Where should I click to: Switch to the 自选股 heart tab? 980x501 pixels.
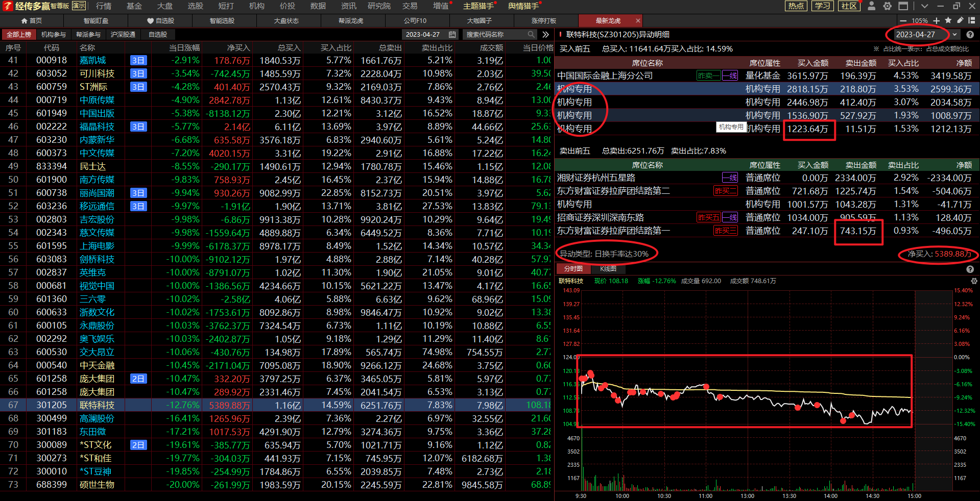(x=161, y=21)
